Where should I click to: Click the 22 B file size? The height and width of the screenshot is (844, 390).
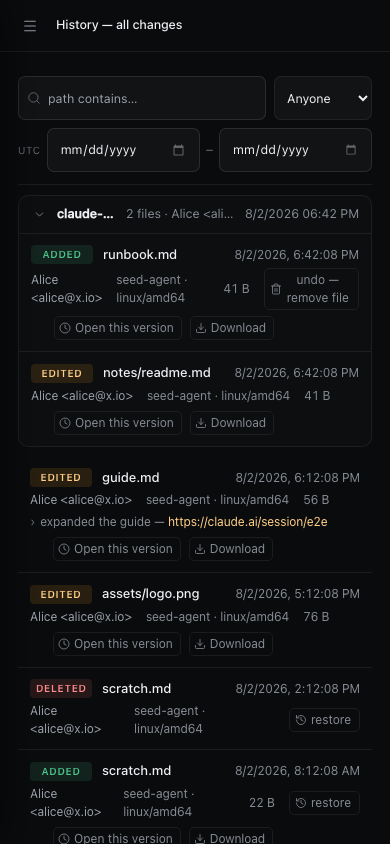point(262,803)
